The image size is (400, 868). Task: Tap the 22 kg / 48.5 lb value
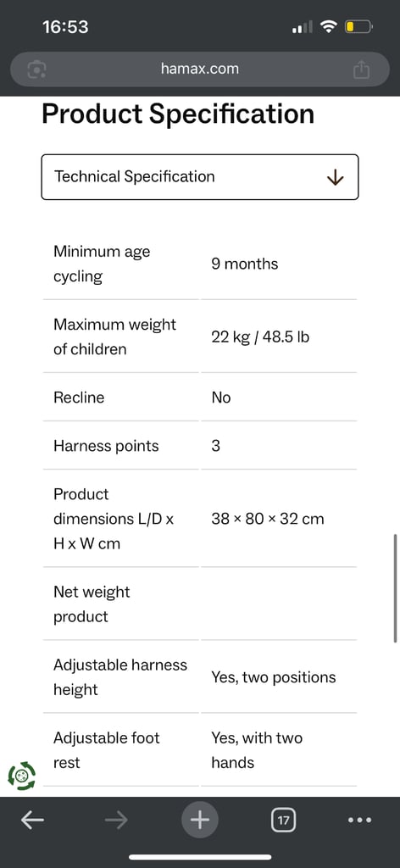(260, 337)
